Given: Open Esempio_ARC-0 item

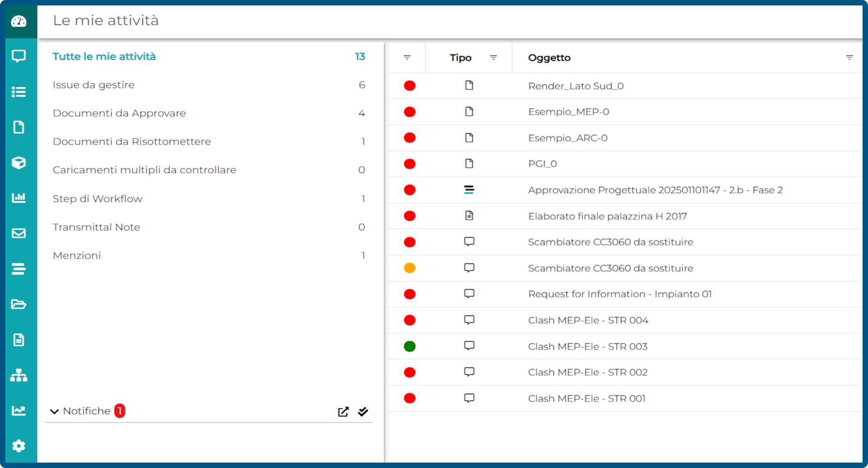Looking at the screenshot, I should tap(568, 138).
